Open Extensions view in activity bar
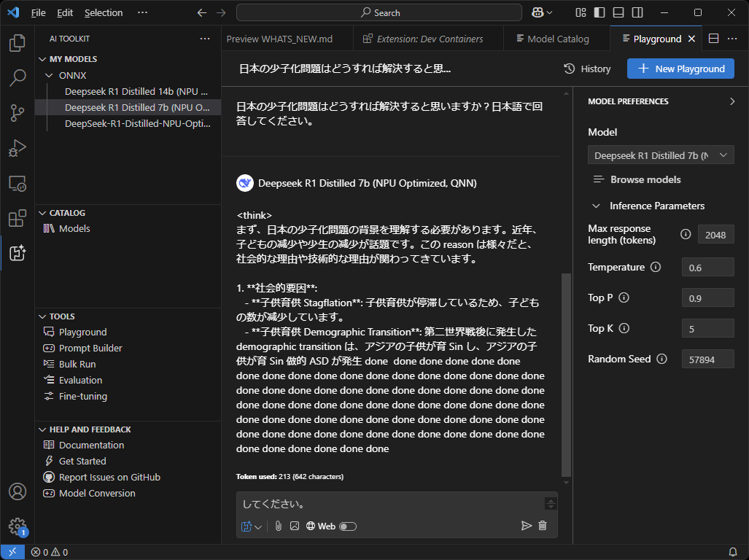749x560 pixels. [18, 218]
